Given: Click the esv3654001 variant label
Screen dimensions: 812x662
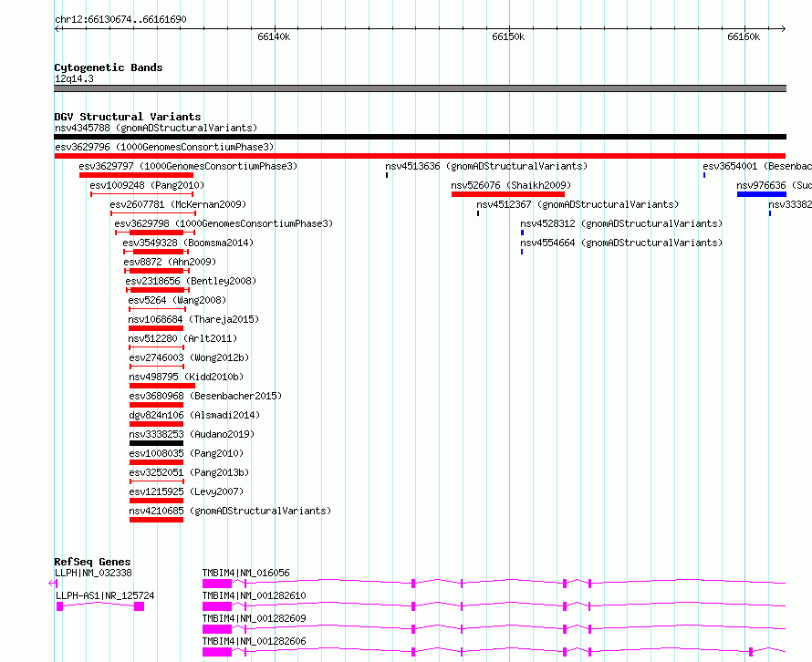Looking at the screenshot, I should click(x=757, y=166).
